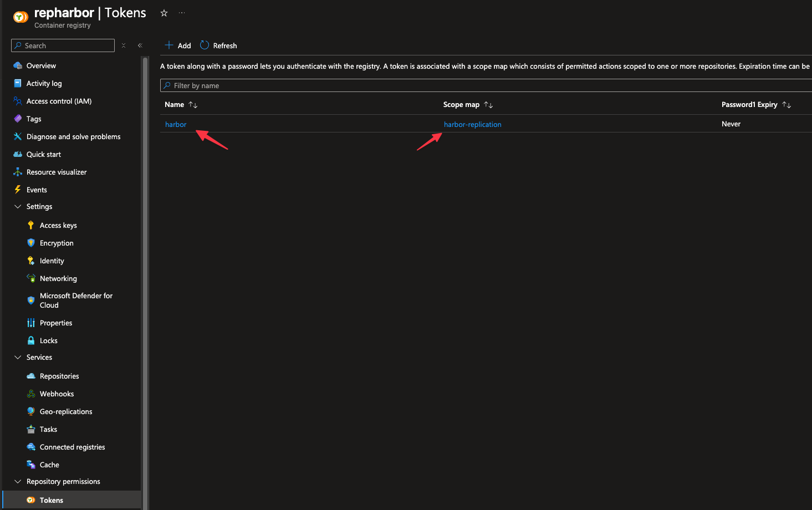This screenshot has width=812, height=510.
Task: Click the Never expiry value
Action: click(x=731, y=124)
